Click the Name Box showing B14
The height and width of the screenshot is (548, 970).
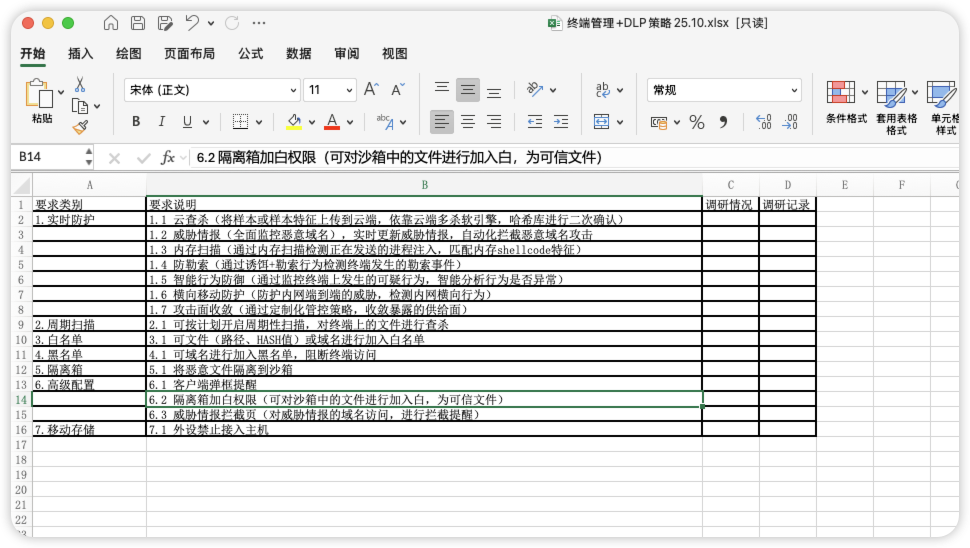(x=47, y=157)
